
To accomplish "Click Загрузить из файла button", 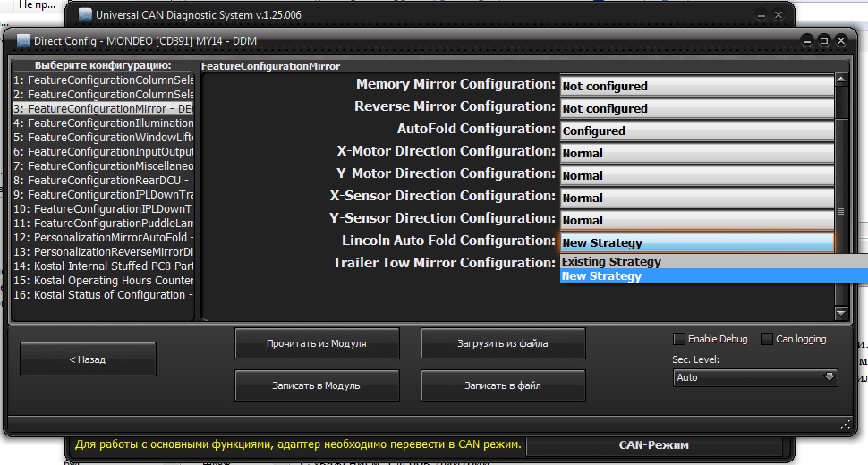I will point(502,342).
